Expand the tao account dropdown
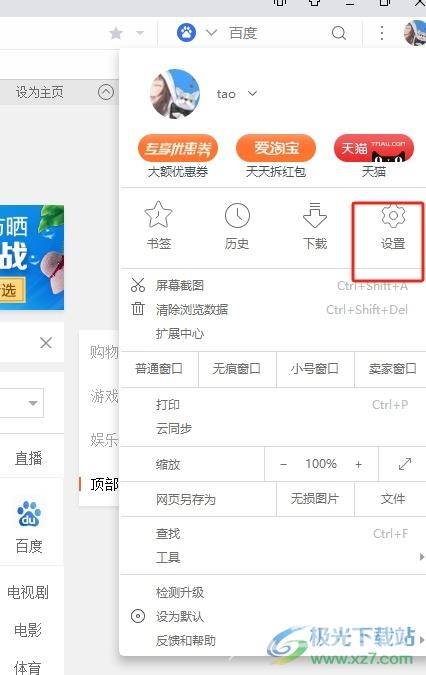This screenshot has height=675, width=426. (253, 93)
